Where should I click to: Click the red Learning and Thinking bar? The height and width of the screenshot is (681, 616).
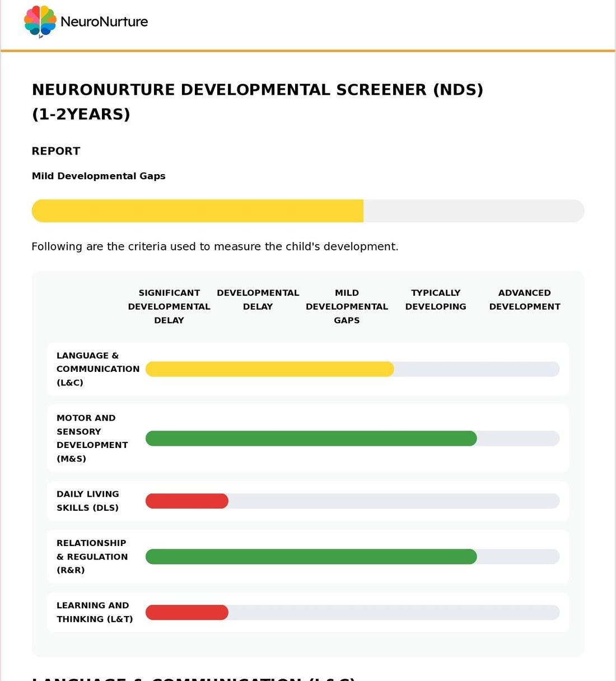187,613
